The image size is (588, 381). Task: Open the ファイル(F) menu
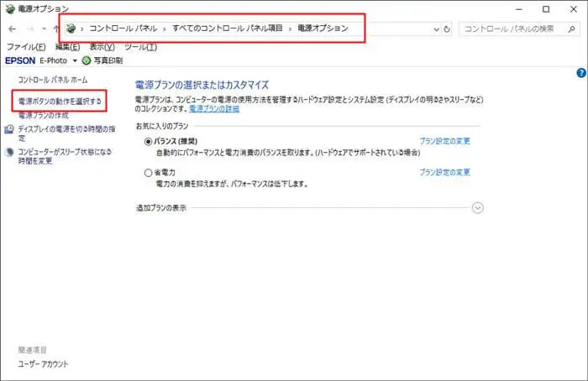[x=26, y=47]
